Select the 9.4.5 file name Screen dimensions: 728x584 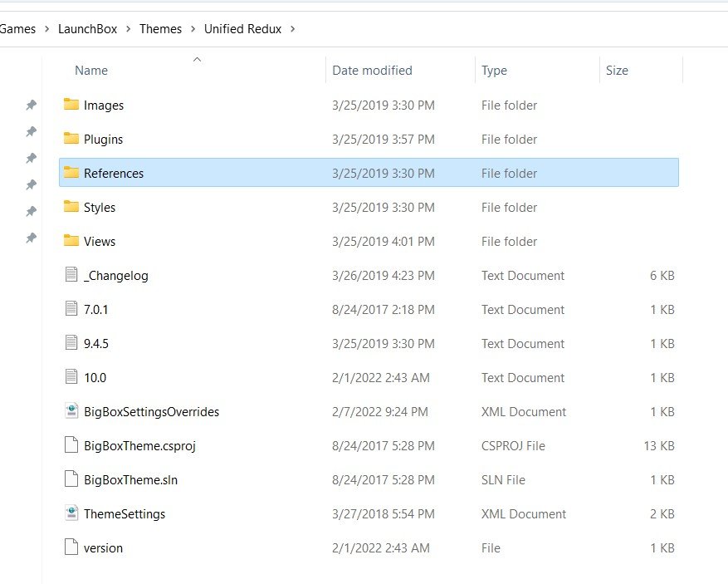coord(96,344)
